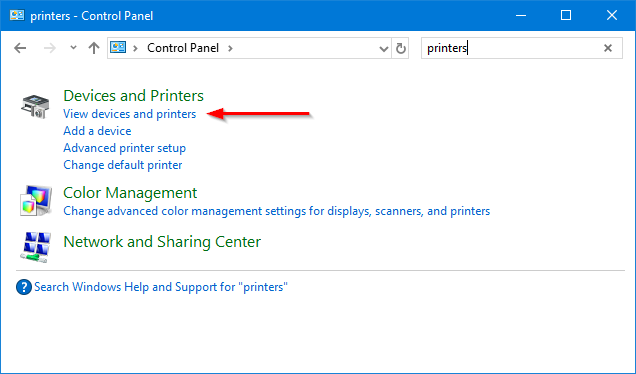Select Add a device link

97,131
